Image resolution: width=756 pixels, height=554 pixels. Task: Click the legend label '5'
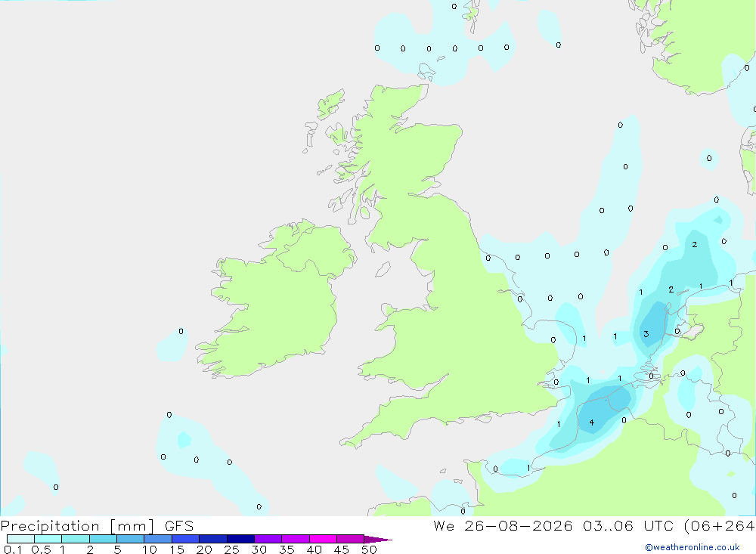click(117, 549)
